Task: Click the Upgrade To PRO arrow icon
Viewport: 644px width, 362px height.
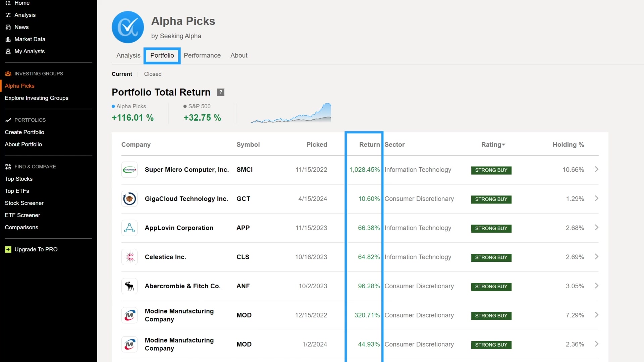Action: pos(8,249)
